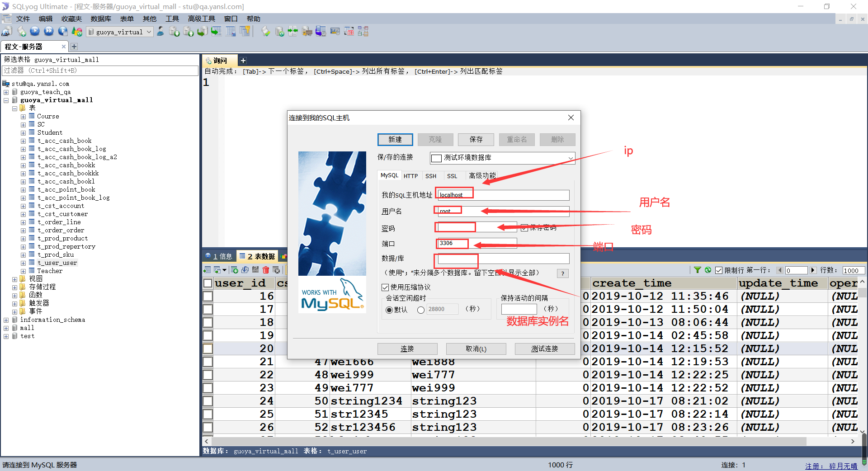Screen dimensions: 868x471
Task: Open the user manager icon
Action: tap(160, 32)
